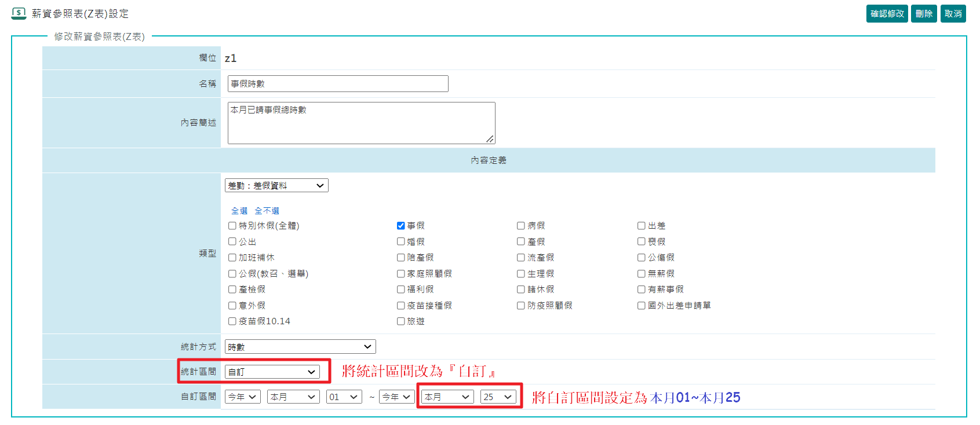Click the 確認修改 button
The image size is (980, 425).
pos(887,13)
